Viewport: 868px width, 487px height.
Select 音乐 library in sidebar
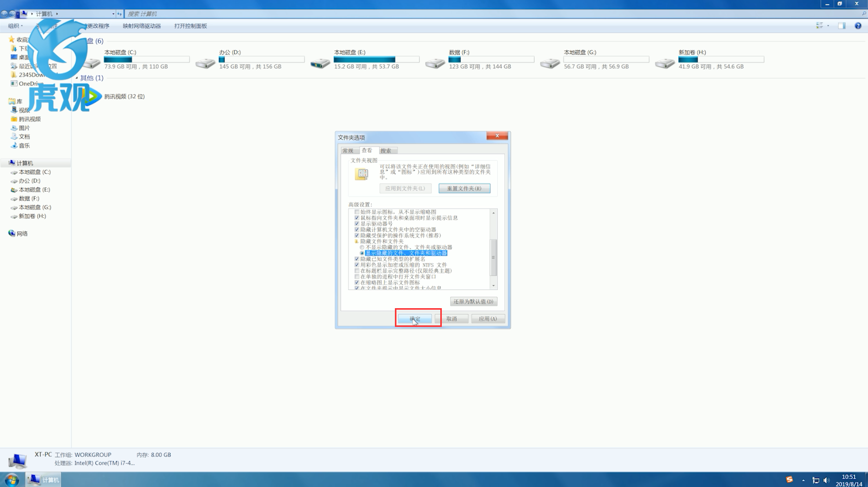pos(20,145)
